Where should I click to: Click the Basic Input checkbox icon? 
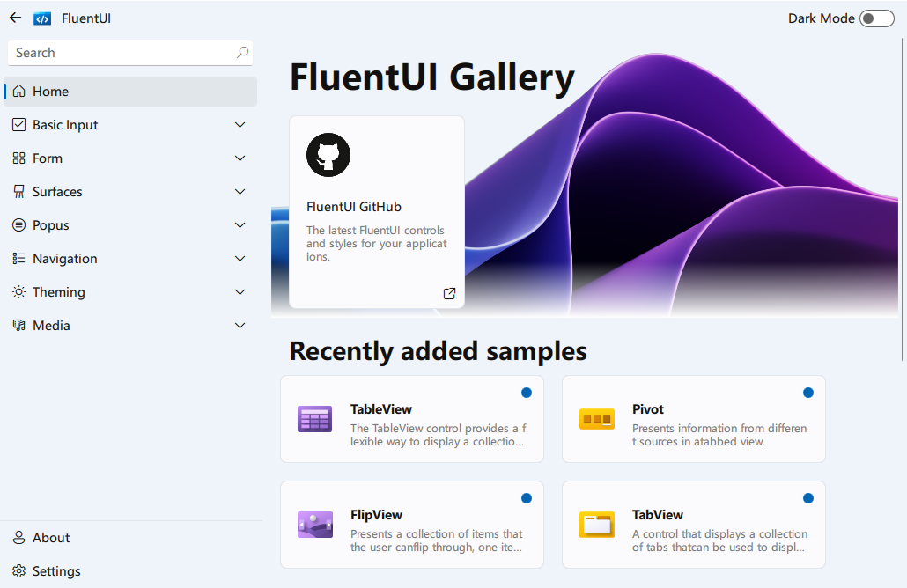click(x=19, y=125)
